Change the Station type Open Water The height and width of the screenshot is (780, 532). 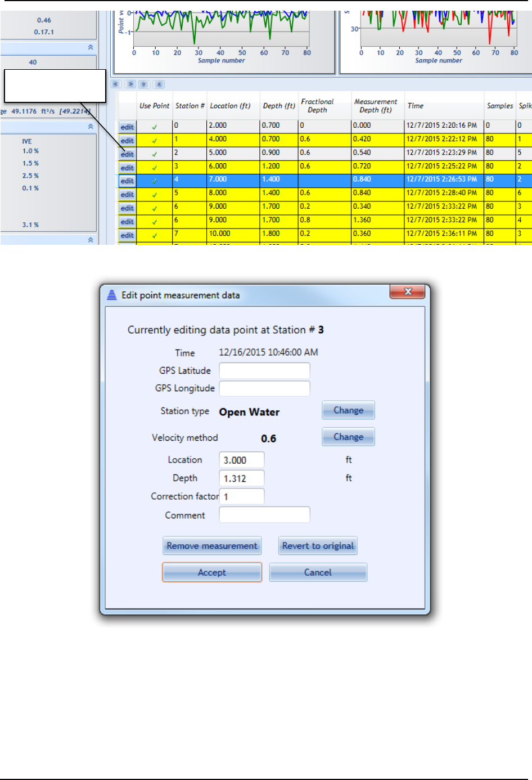(x=348, y=410)
